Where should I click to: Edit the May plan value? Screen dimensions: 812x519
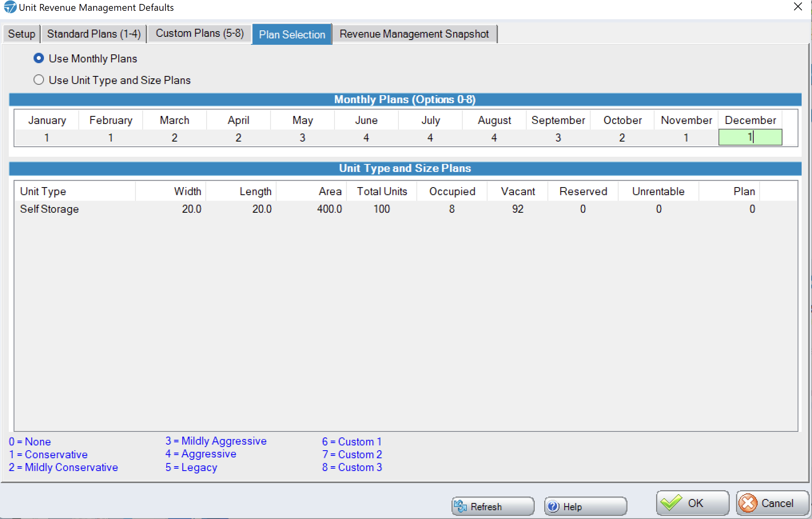point(303,138)
